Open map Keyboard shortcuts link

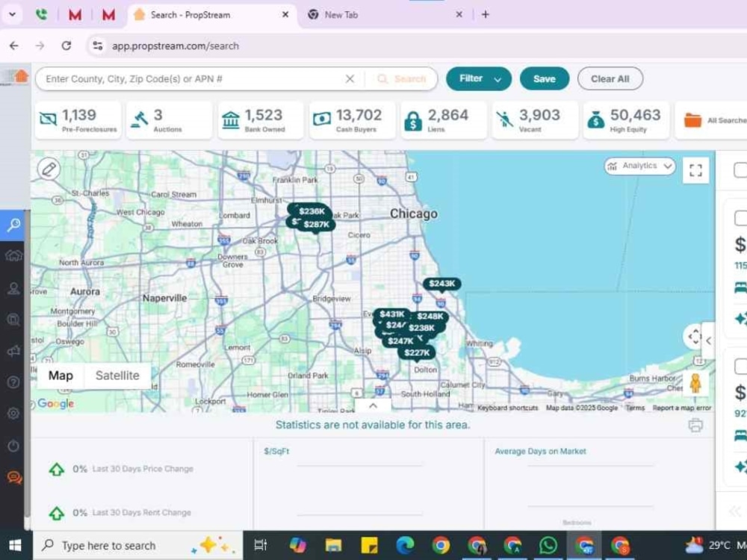(x=507, y=408)
